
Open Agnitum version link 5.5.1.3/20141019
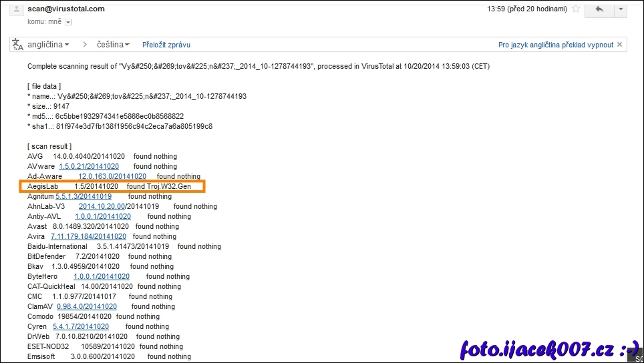(x=84, y=197)
